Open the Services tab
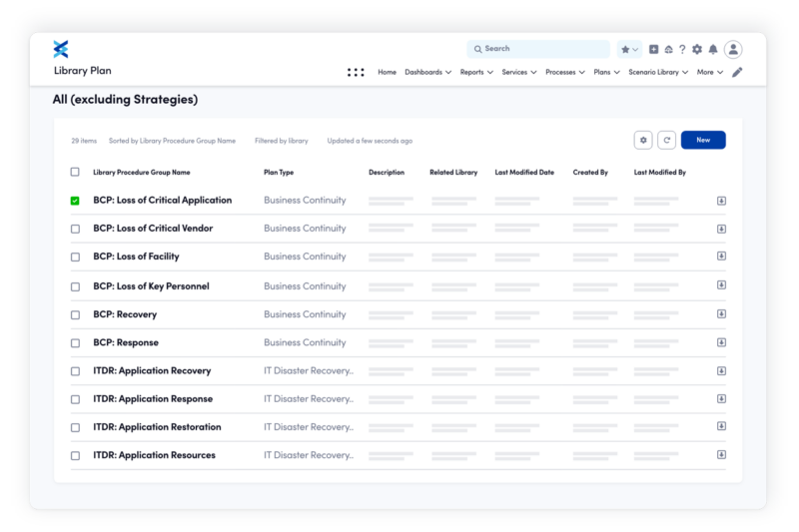Viewport: 799px width, 532px height. (514, 72)
